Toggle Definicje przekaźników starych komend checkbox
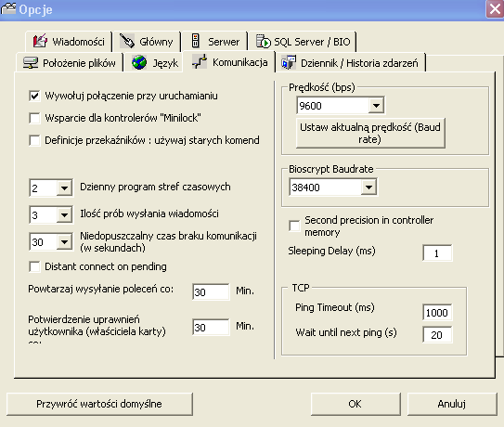 (34, 140)
